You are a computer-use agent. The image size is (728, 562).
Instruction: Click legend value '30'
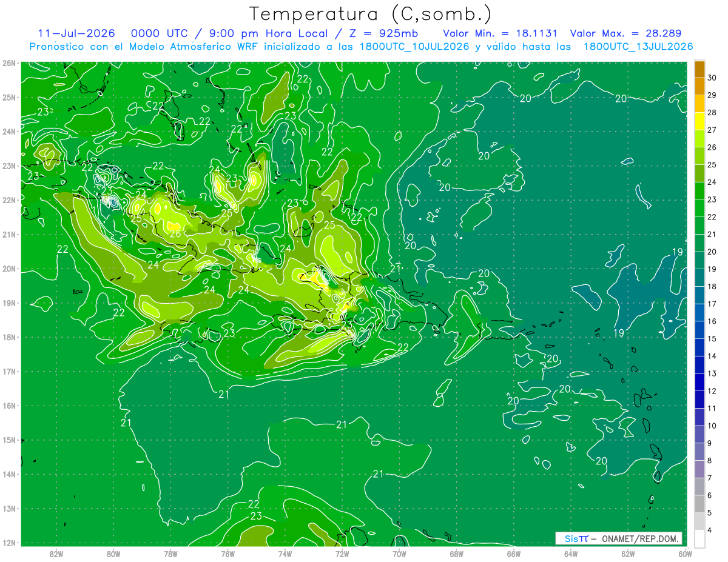[x=713, y=78]
